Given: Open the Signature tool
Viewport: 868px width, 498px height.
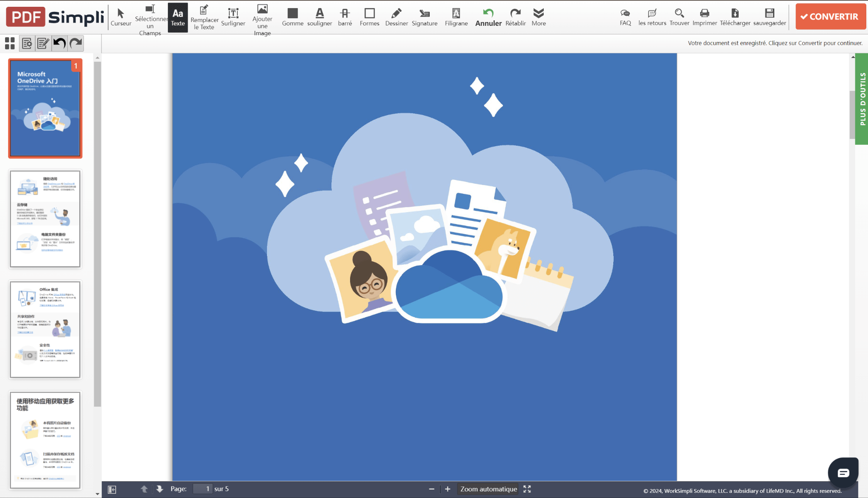Looking at the screenshot, I should (x=424, y=17).
